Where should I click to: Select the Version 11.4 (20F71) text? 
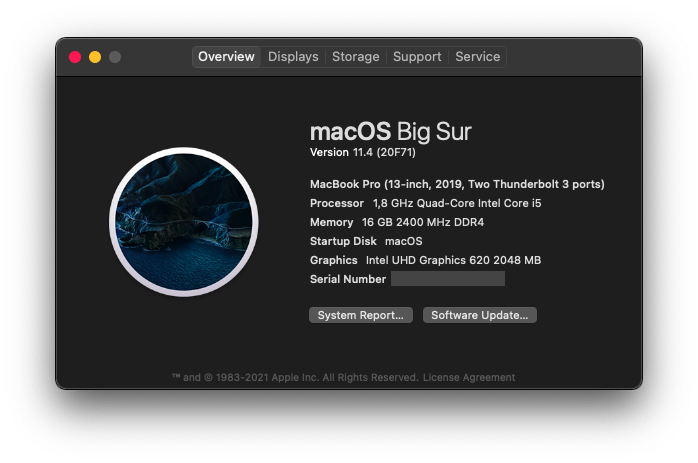[363, 152]
